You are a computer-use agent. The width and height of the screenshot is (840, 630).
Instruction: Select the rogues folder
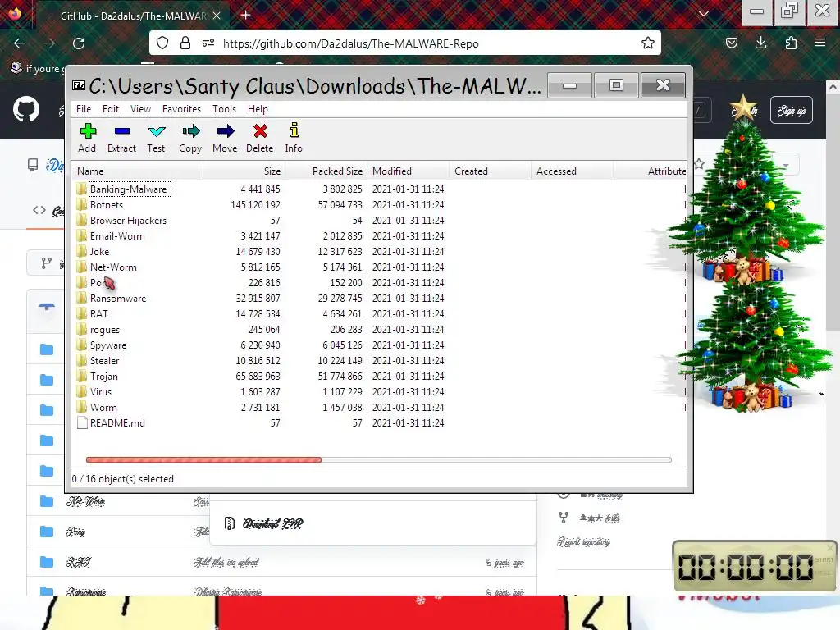105,330
